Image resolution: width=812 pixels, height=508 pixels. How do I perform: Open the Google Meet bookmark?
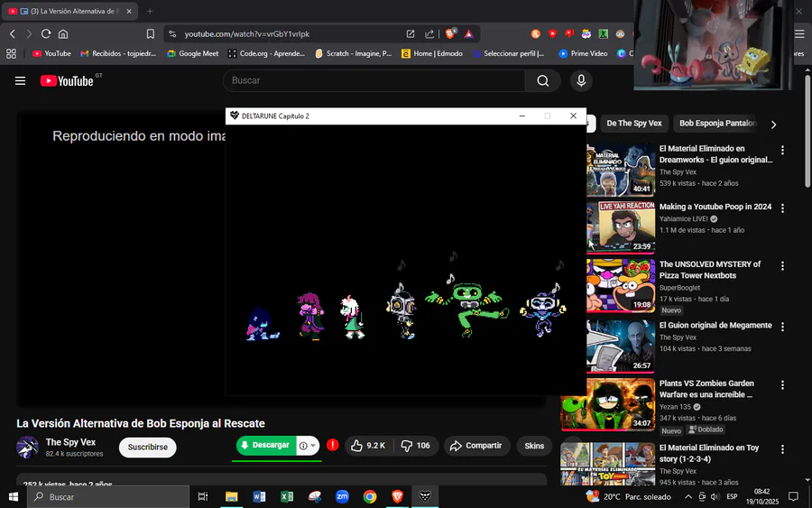(x=193, y=53)
